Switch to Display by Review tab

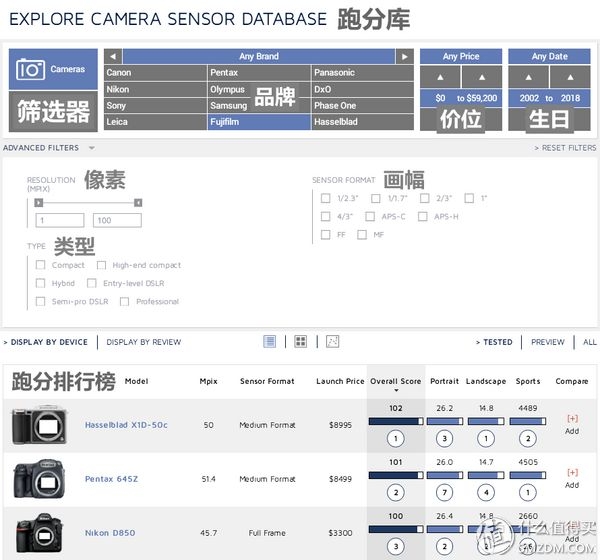pyautogui.click(x=143, y=342)
